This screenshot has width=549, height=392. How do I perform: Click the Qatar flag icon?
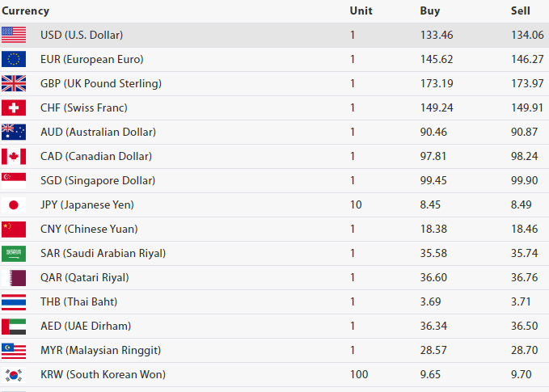14,277
